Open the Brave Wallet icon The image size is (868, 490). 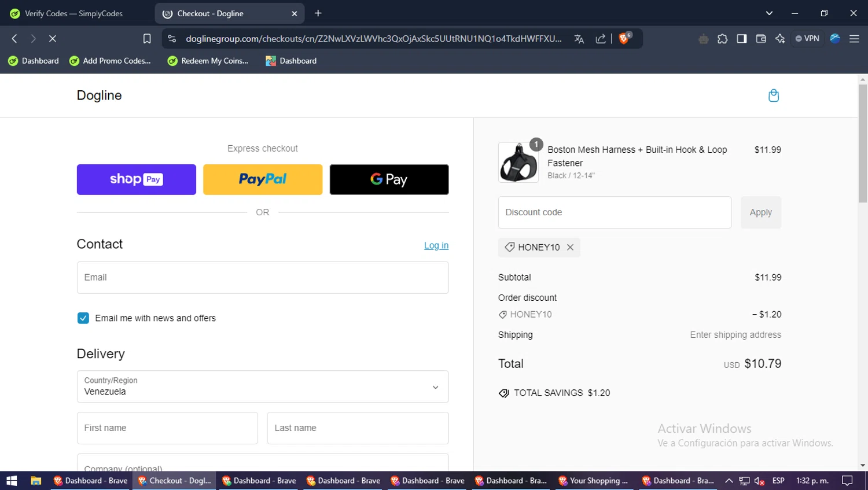[761, 39]
